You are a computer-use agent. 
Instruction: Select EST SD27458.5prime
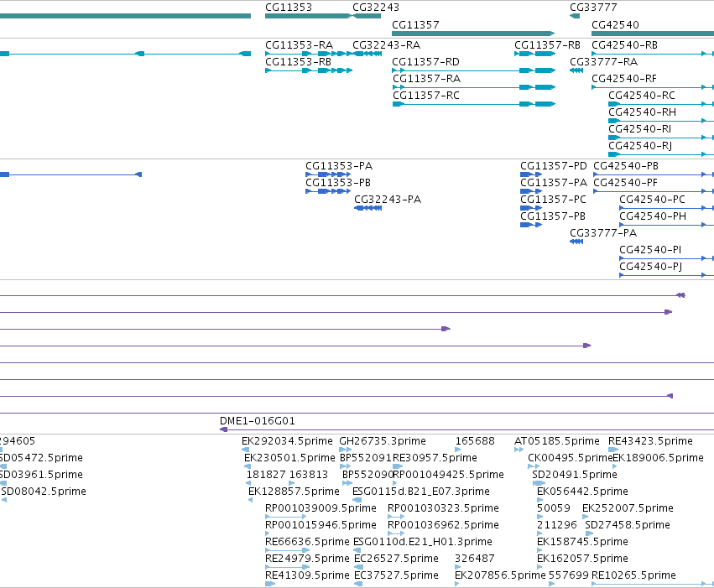[628, 526]
